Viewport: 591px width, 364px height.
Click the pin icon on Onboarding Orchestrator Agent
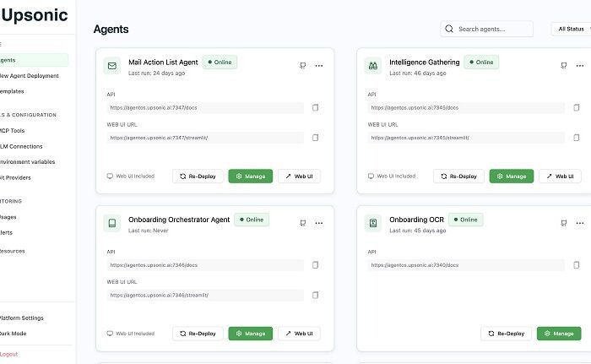[302, 223]
